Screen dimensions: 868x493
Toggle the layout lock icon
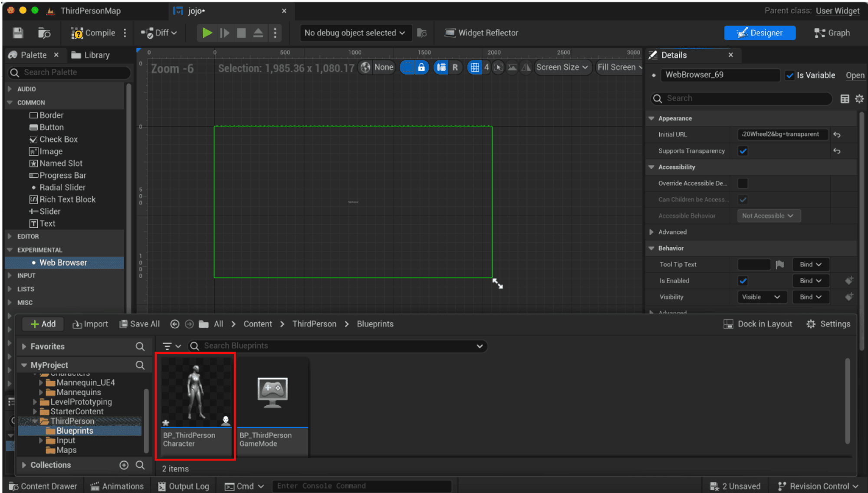(421, 67)
